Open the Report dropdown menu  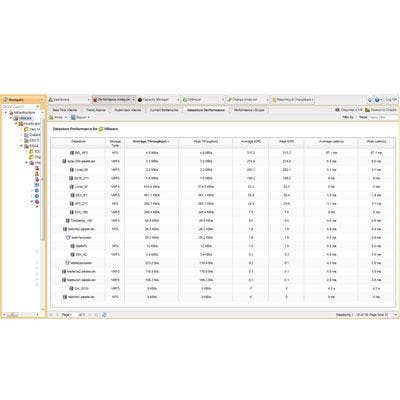coord(81,117)
